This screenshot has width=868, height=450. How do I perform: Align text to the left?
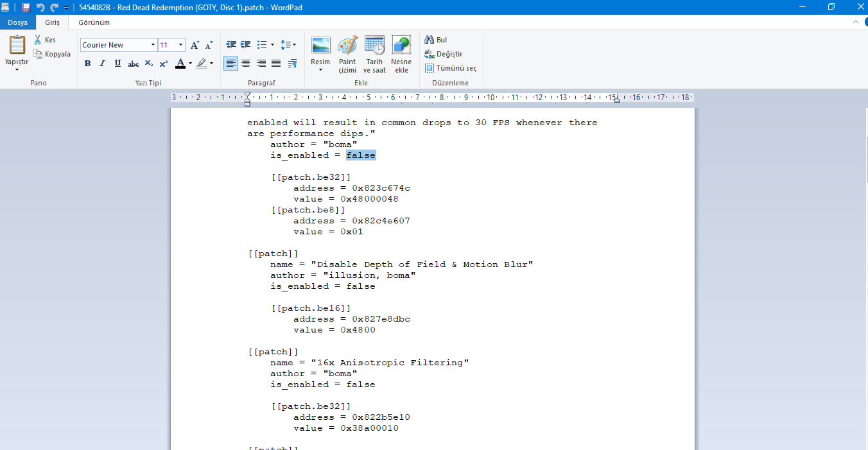tap(230, 63)
